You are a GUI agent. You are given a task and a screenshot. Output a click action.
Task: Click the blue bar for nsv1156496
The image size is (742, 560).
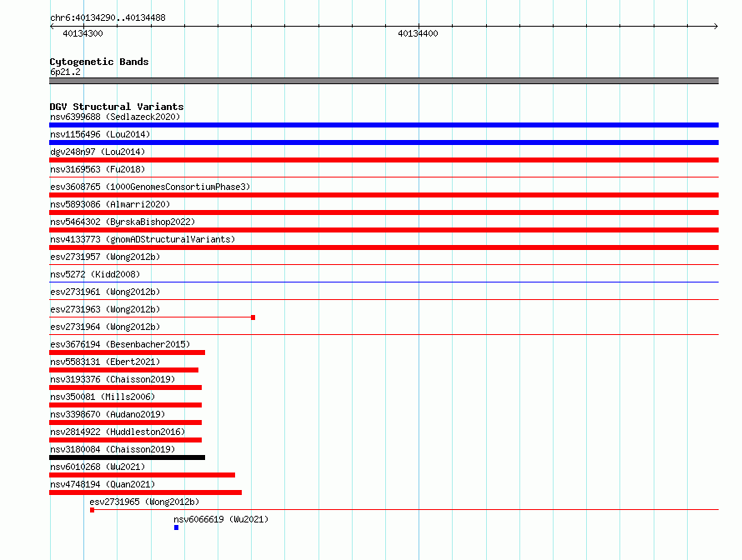(384, 142)
